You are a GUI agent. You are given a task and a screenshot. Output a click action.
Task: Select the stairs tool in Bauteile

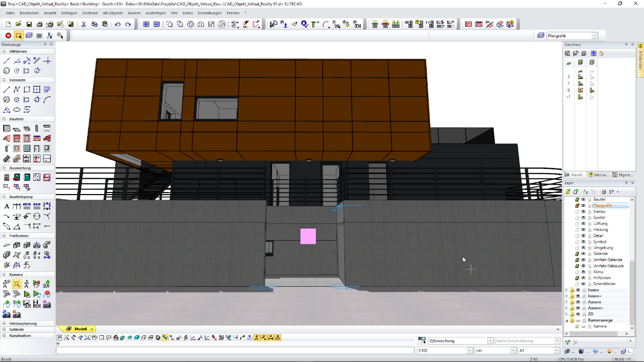(7, 158)
